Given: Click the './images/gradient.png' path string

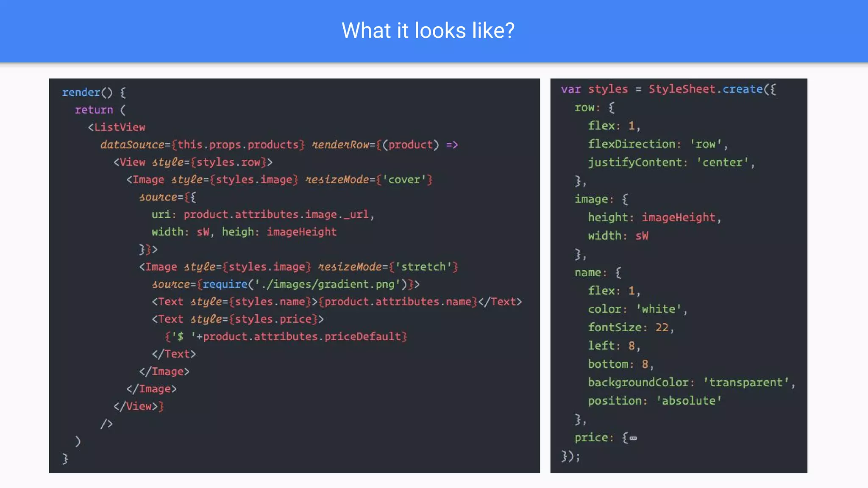Looking at the screenshot, I should click(328, 284).
